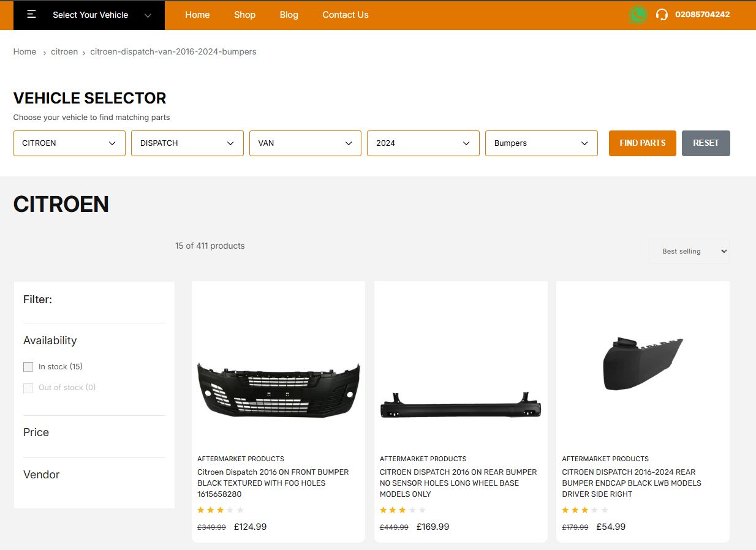The width and height of the screenshot is (756, 550).
Task: Tick the In stock checkbox
Action: coord(28,367)
